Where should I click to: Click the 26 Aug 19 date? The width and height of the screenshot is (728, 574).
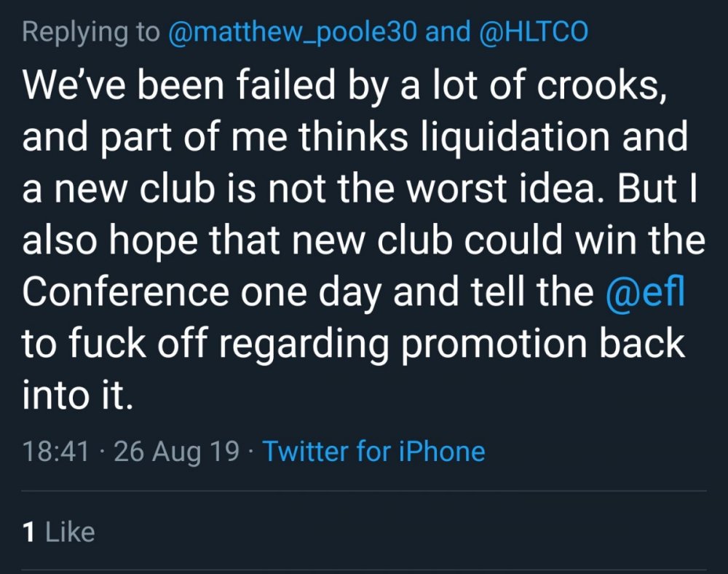(x=176, y=451)
